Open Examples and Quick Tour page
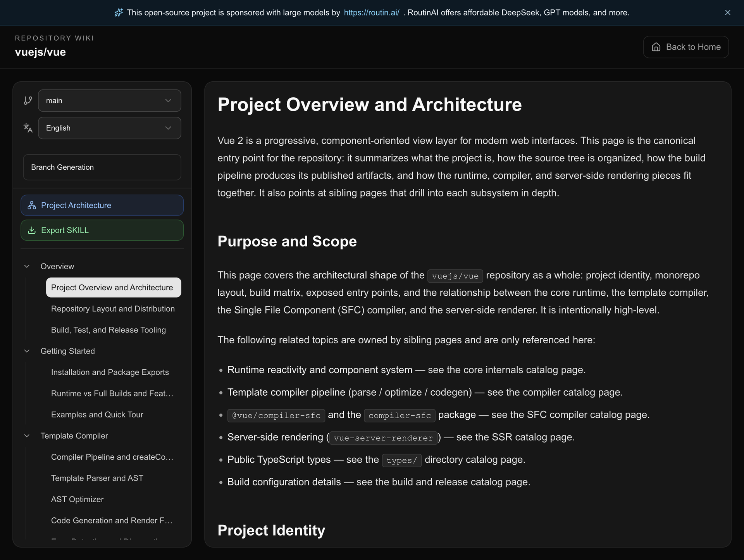This screenshot has height=560, width=744. point(97,415)
